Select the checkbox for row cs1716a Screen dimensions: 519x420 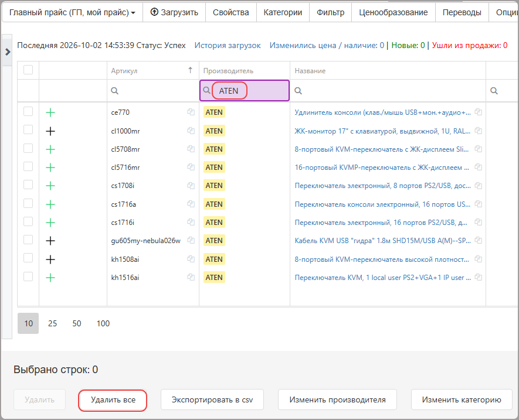[28, 203]
